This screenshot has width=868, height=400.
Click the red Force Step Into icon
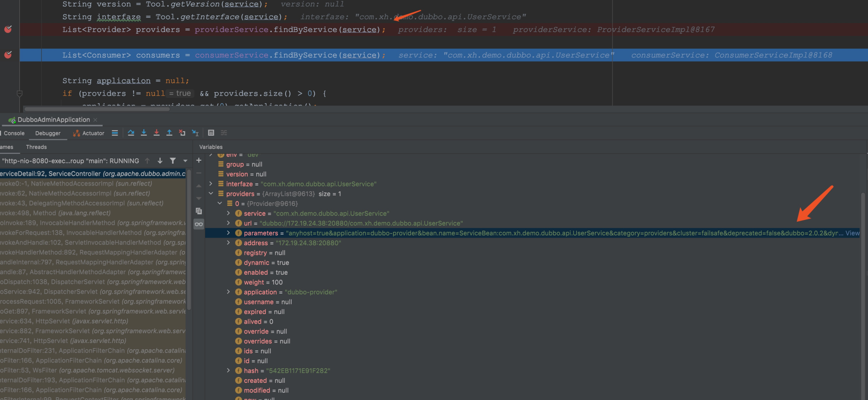tap(156, 133)
